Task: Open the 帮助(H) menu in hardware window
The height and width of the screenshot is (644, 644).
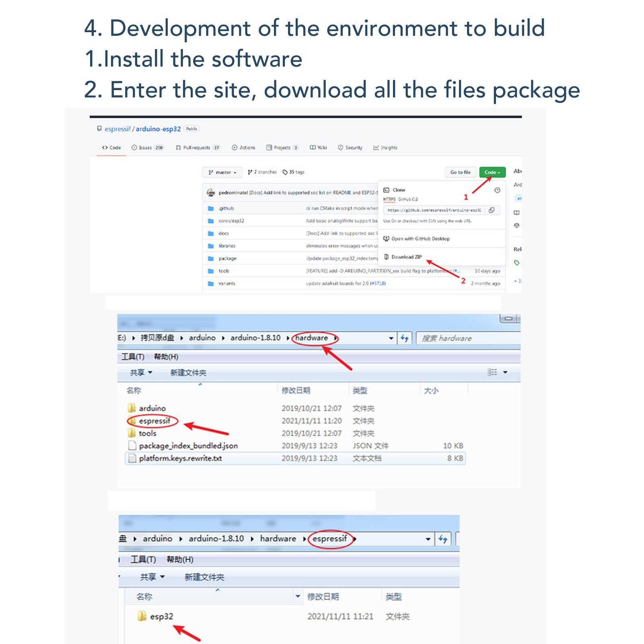Action: pyautogui.click(x=166, y=357)
